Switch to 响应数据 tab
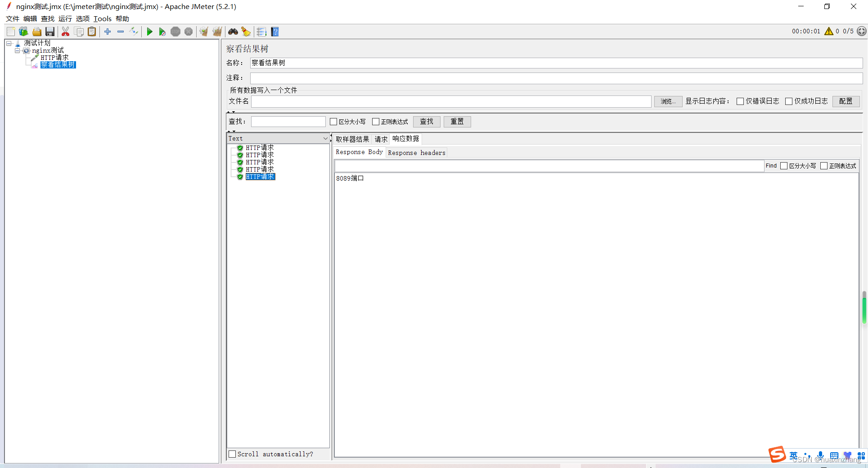Image resolution: width=868 pixels, height=468 pixels. pyautogui.click(x=406, y=139)
